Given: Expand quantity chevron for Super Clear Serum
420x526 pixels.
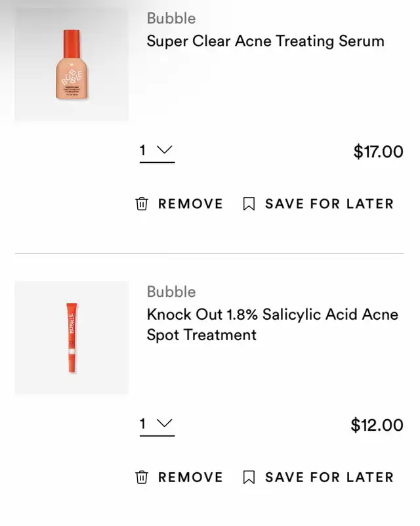Looking at the screenshot, I should 164,150.
